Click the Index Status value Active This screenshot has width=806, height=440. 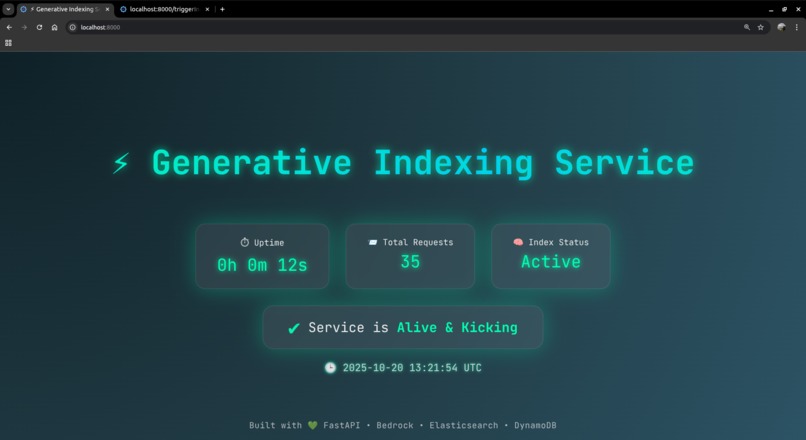pos(551,262)
